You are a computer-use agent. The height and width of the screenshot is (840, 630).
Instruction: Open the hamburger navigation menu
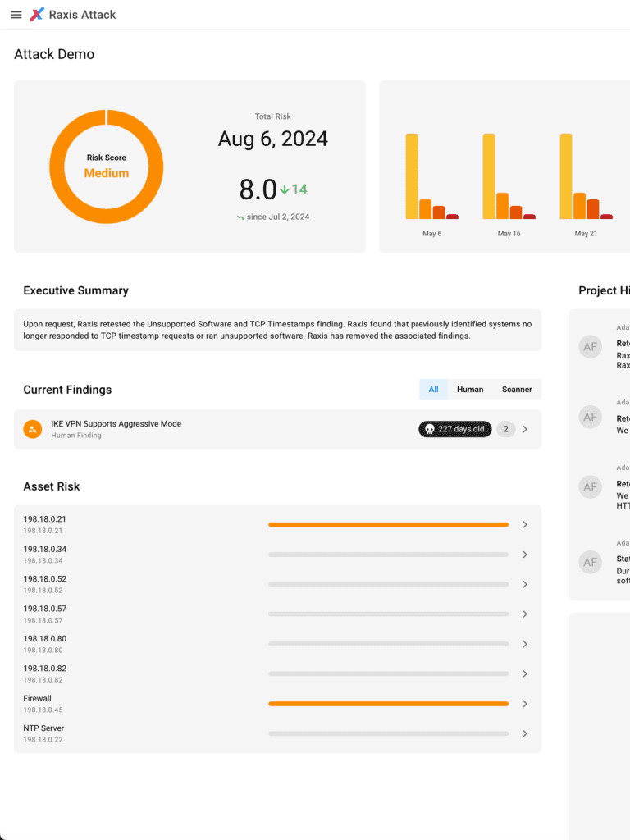pos(16,15)
